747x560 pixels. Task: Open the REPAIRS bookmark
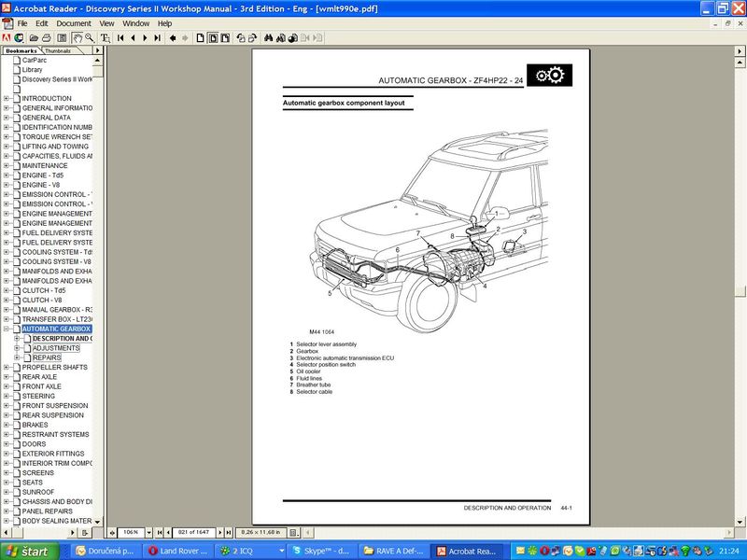click(x=47, y=357)
